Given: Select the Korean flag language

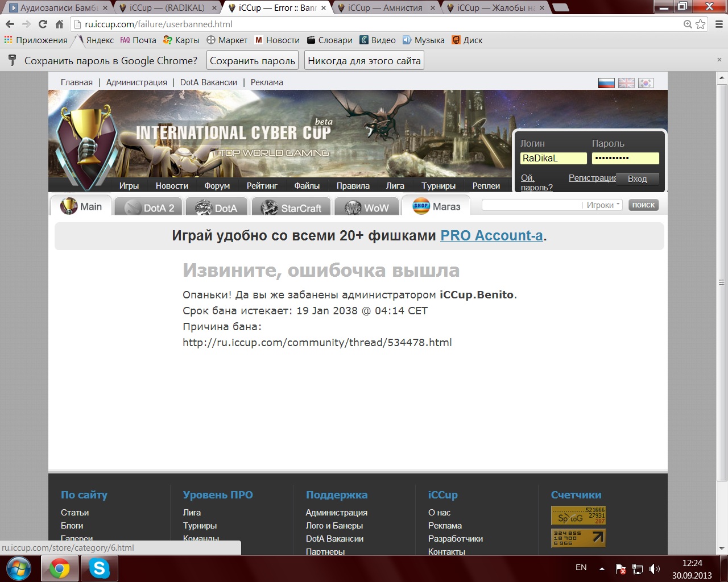Looking at the screenshot, I should click(646, 83).
